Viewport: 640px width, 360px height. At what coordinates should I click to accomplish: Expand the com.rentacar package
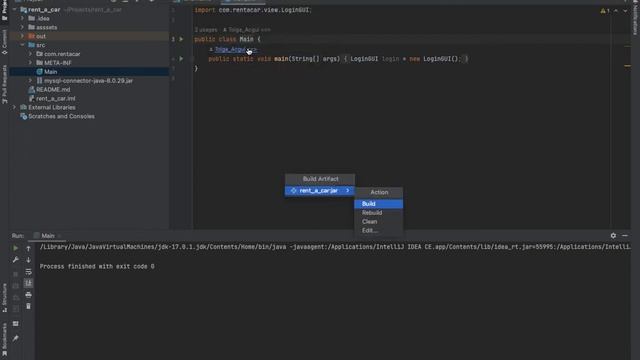[30, 54]
